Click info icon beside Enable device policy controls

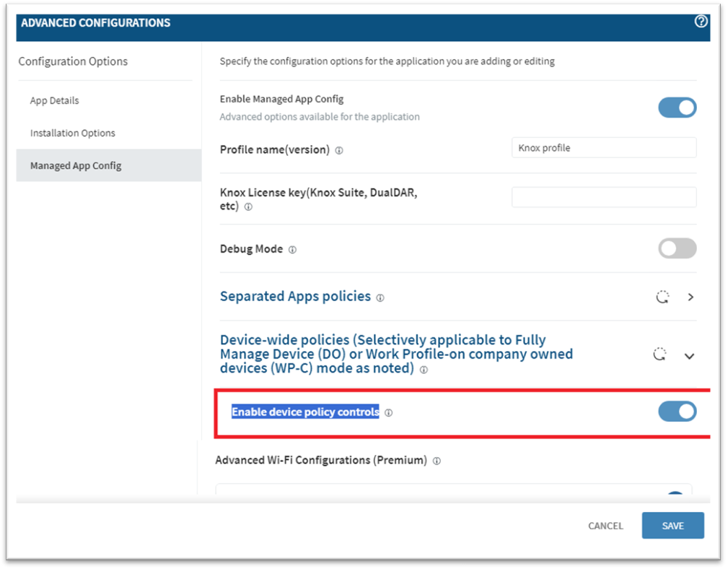pos(388,413)
